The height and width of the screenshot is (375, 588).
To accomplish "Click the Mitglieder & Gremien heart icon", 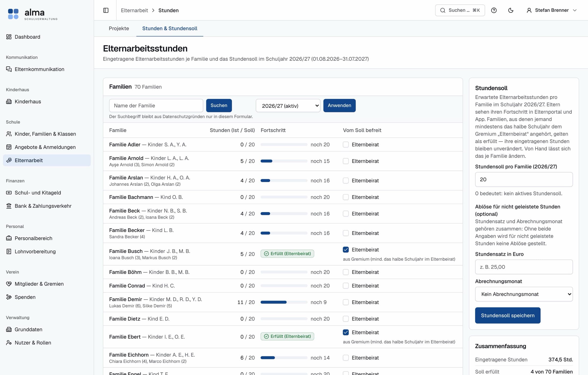I will point(9,284).
